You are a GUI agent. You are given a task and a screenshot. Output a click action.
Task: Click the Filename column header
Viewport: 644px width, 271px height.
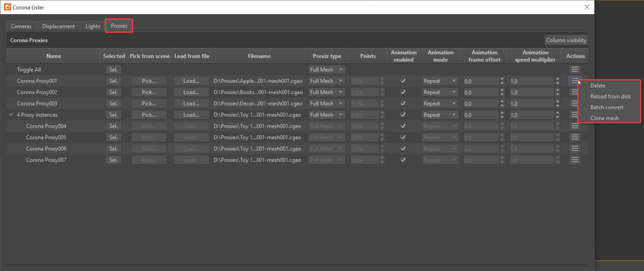coord(259,56)
